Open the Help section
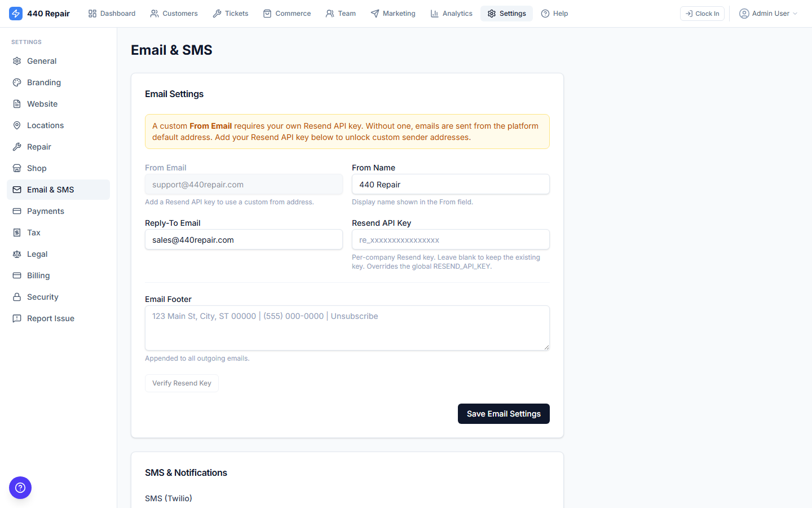The image size is (812, 508). pyautogui.click(x=554, y=13)
